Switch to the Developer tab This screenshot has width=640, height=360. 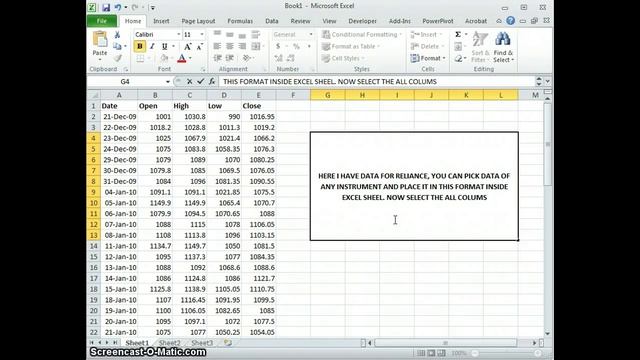point(362,21)
